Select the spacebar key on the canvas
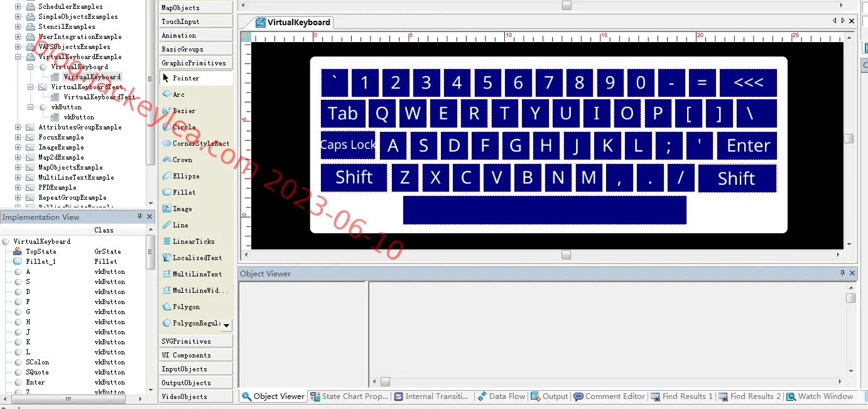The height and width of the screenshot is (409, 868). coord(545,210)
